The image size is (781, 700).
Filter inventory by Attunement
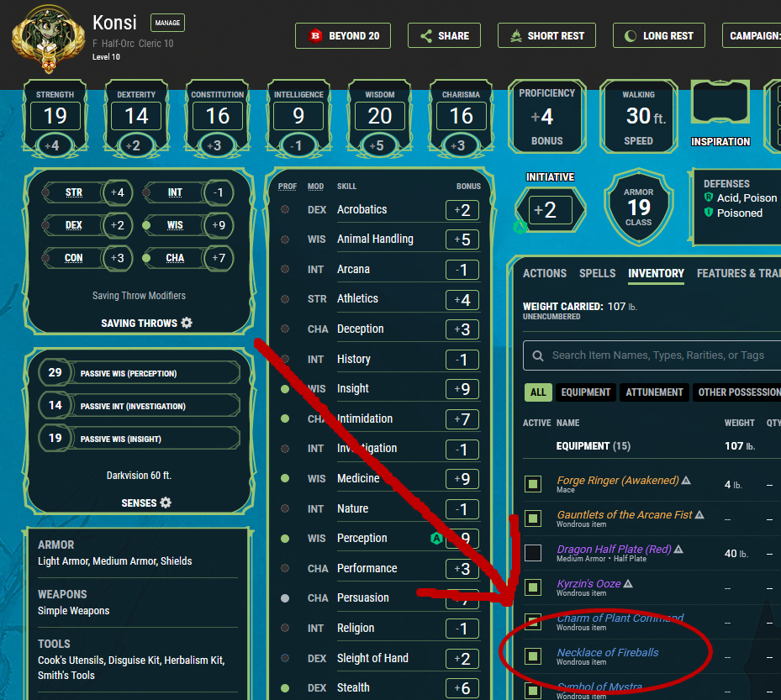point(654,392)
